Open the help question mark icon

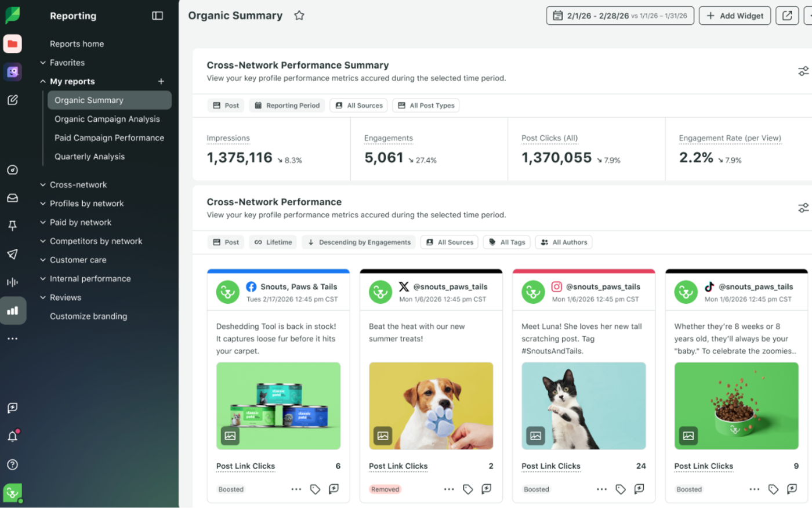coord(13,465)
